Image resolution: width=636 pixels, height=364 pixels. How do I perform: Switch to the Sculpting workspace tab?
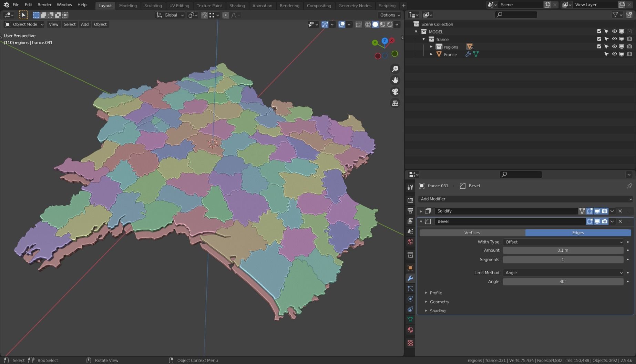[x=153, y=6]
